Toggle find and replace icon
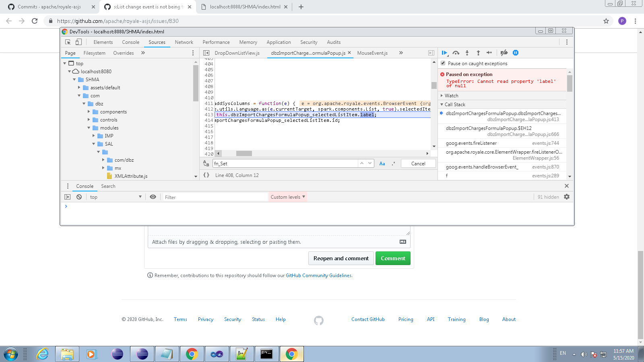The image size is (644, 362). click(x=206, y=163)
